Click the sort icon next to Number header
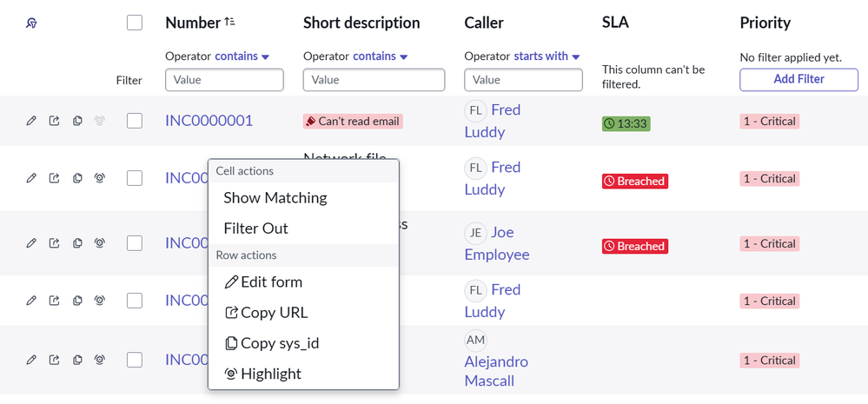Image resolution: width=868 pixels, height=404 pixels. coord(229,22)
